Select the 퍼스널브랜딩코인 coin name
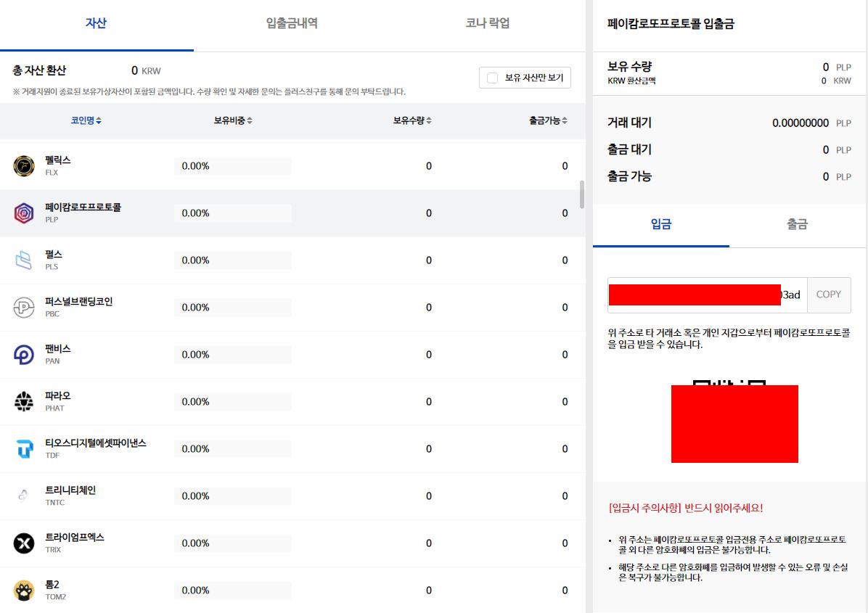This screenshot has width=868, height=613. 78,302
